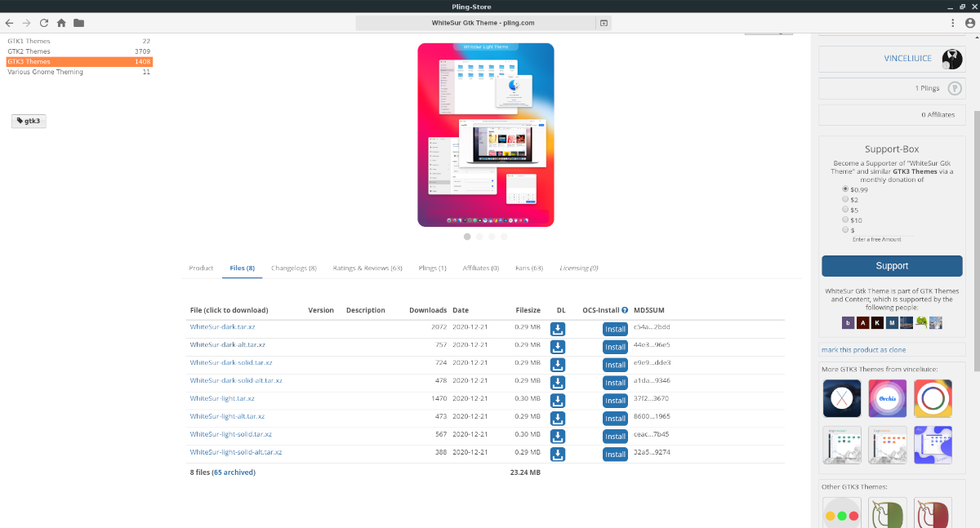Switch to the Changelogs tab

click(x=294, y=267)
